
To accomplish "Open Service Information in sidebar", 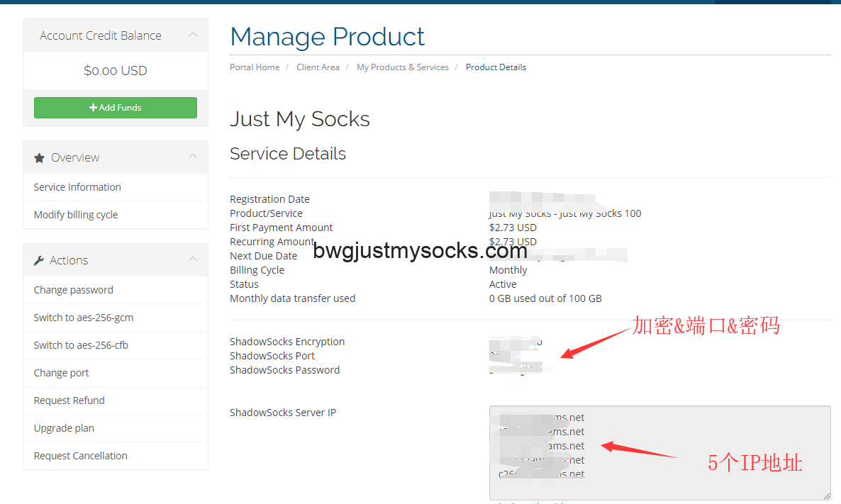I will 77,187.
